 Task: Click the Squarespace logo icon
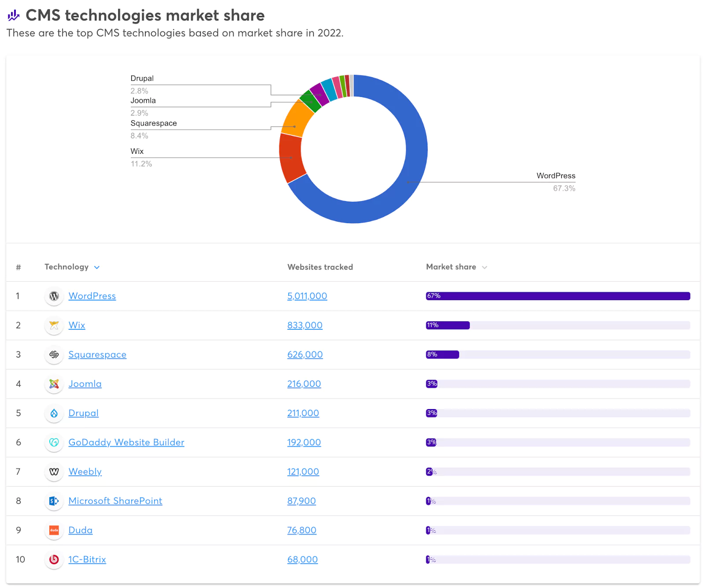[x=54, y=355]
